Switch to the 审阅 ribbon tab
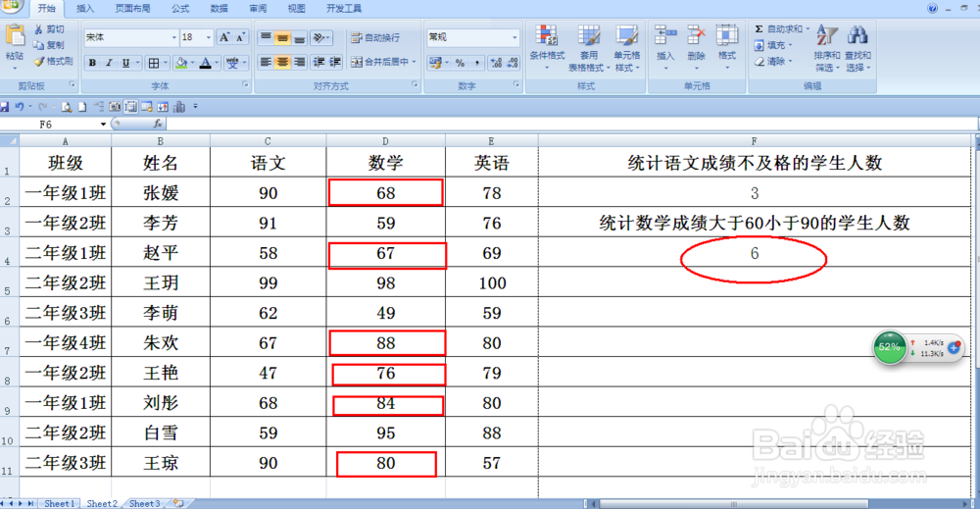Screen dimensions: 980x509 click(258, 9)
